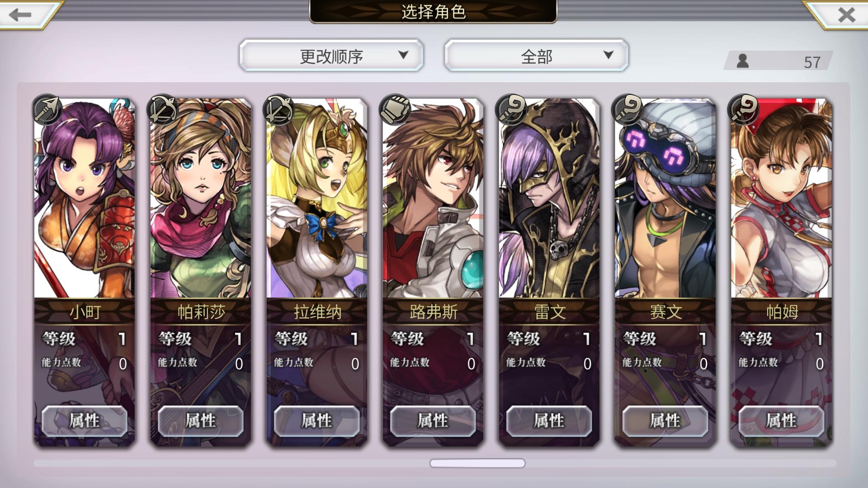This screenshot has width=868, height=488.
Task: Click the bow class icon on 帕莉莎's card
Action: click(163, 109)
